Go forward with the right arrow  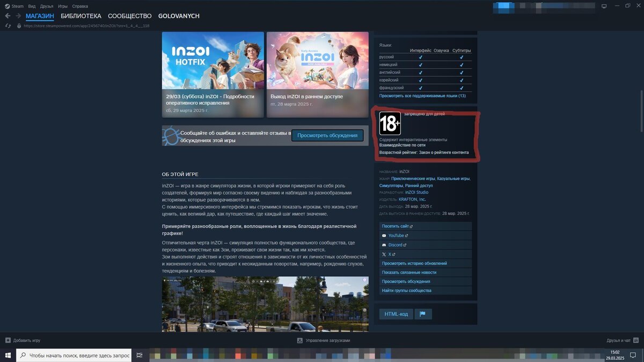coord(18,16)
